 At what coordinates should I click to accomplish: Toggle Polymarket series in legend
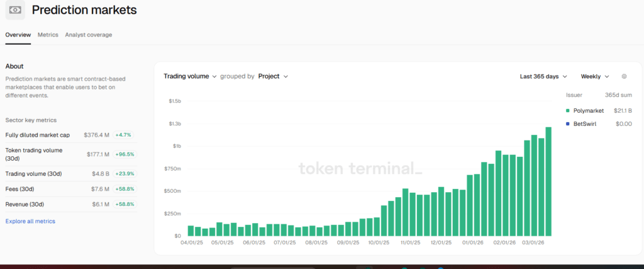tap(588, 110)
